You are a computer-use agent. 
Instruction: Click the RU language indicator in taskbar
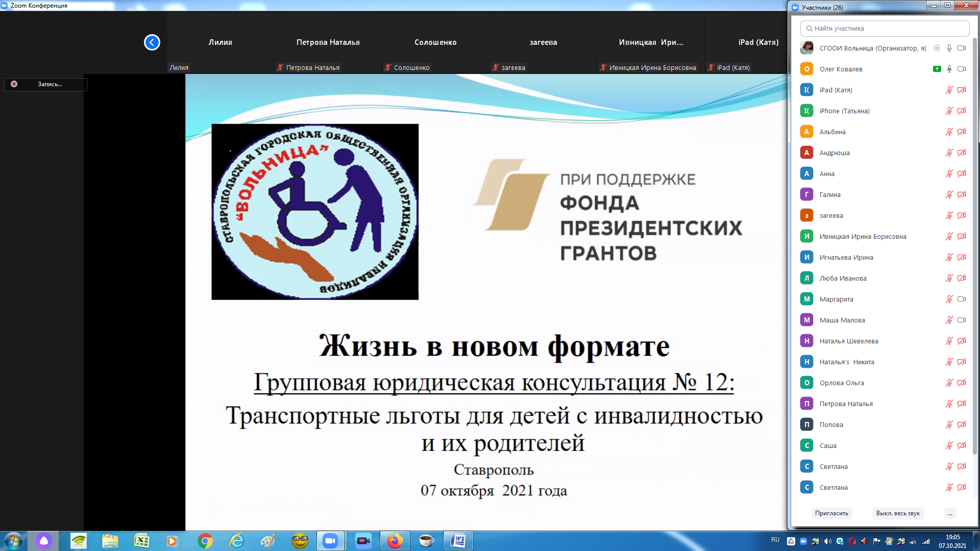(x=775, y=540)
